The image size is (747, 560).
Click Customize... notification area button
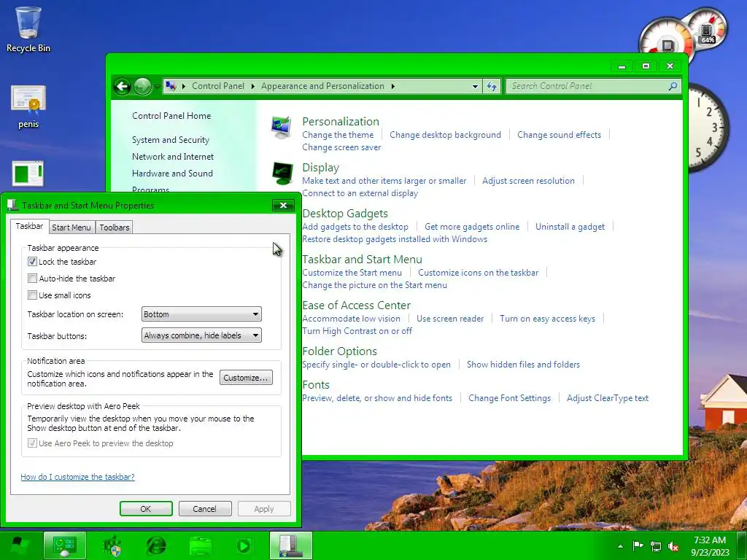246,378
